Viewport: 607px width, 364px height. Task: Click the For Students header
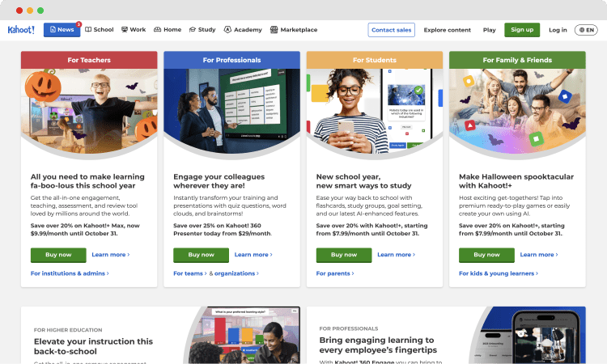pyautogui.click(x=375, y=60)
